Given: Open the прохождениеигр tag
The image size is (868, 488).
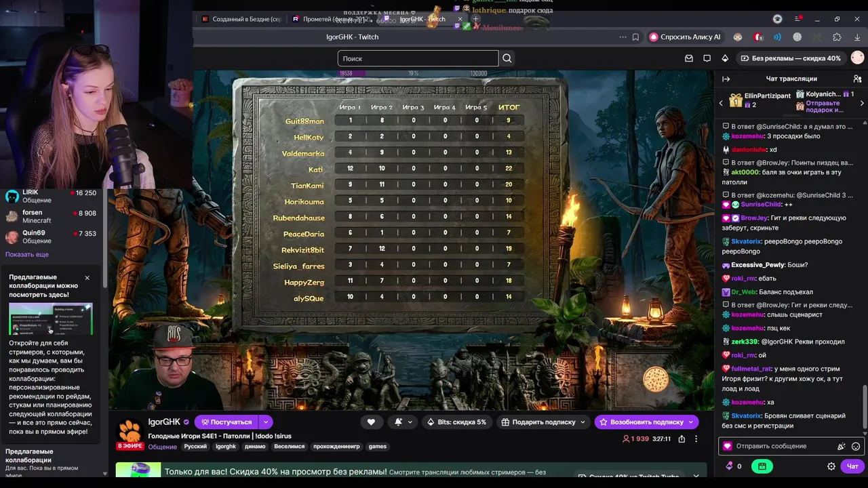Looking at the screenshot, I should pos(336,447).
